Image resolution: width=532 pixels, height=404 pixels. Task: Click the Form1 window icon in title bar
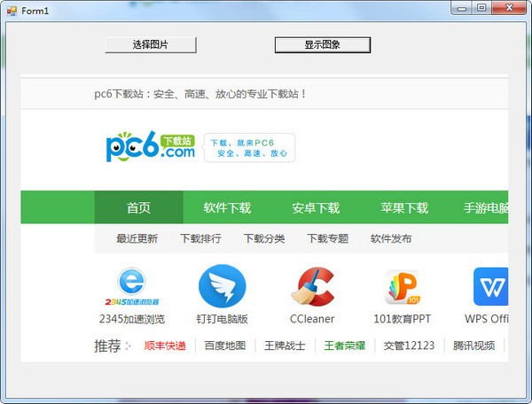(12, 12)
